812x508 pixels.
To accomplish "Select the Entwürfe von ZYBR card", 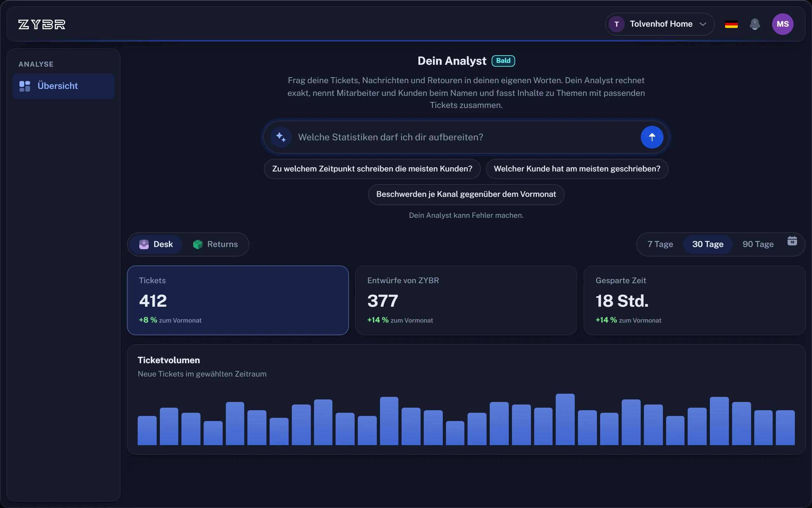I will (466, 300).
